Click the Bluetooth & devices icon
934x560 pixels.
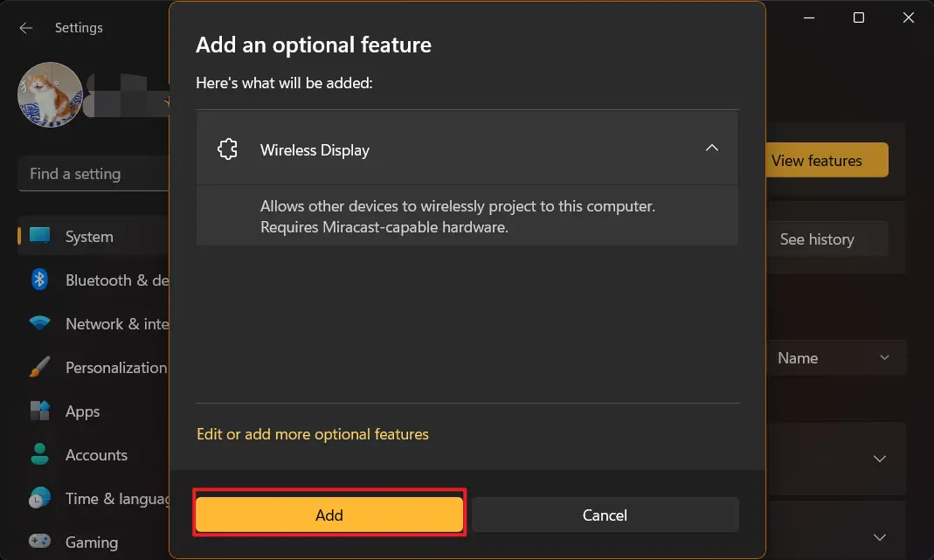click(40, 280)
